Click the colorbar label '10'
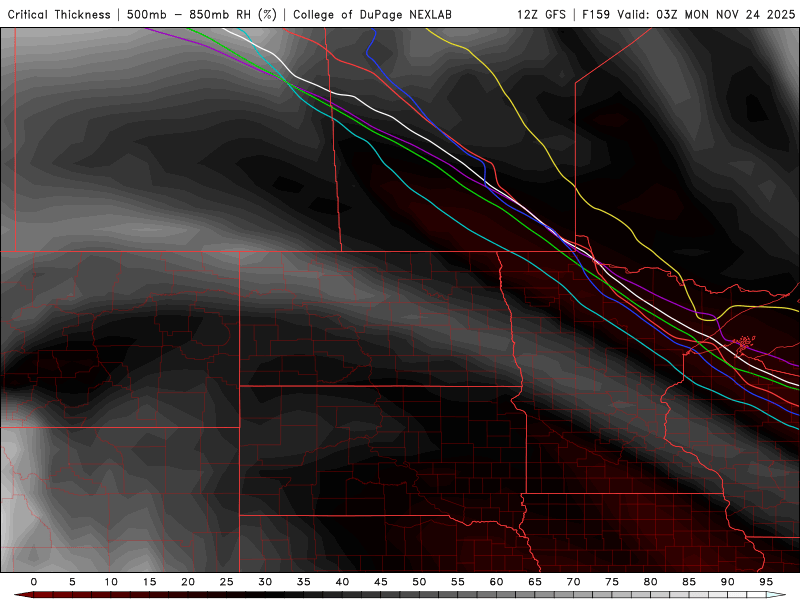 111,582
